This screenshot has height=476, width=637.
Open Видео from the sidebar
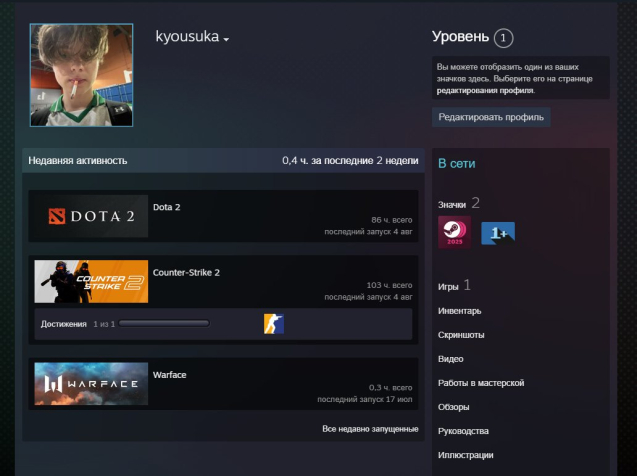(451, 359)
